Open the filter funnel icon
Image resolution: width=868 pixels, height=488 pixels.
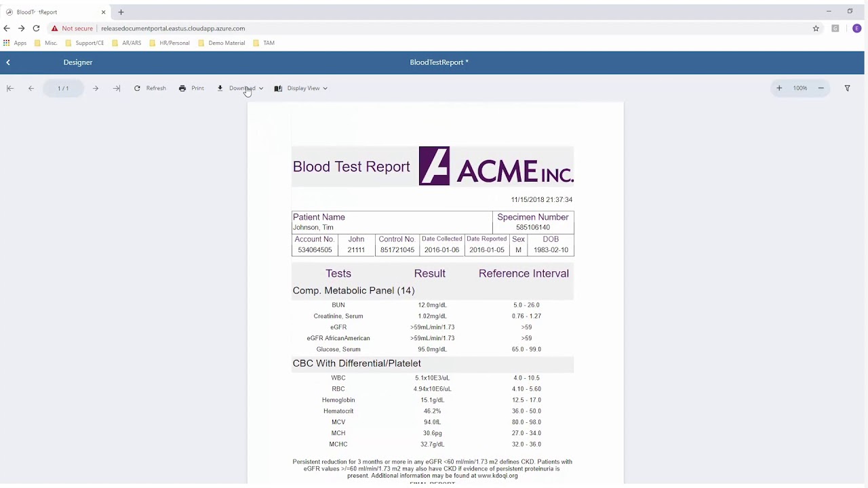[x=847, y=88]
